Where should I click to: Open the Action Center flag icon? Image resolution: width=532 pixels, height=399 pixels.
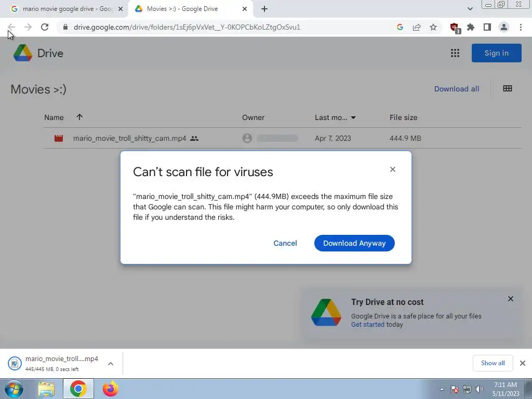coord(455,389)
